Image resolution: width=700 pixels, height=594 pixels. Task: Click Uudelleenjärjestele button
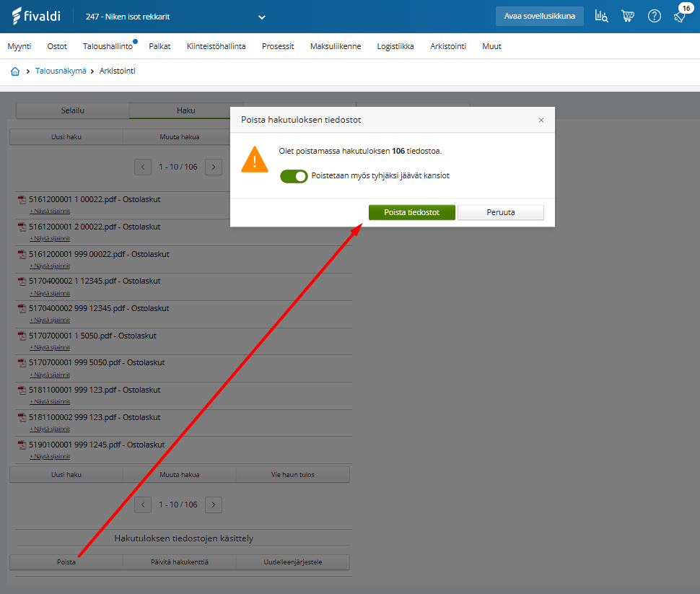pyautogui.click(x=293, y=562)
